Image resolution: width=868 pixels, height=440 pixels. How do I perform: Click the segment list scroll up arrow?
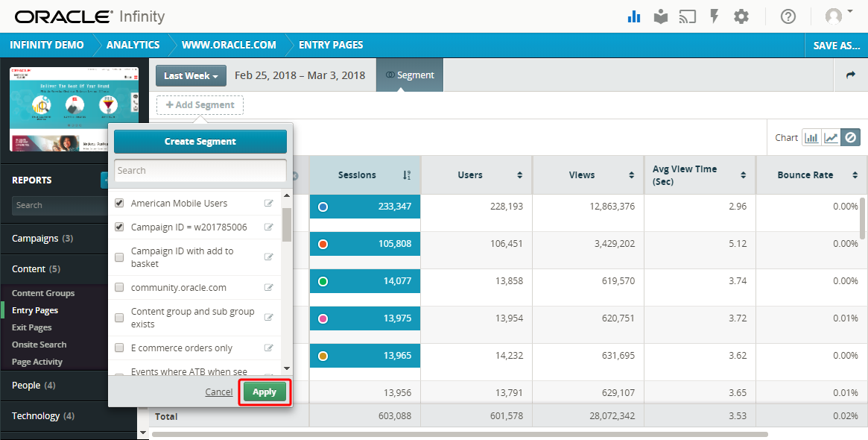tap(287, 195)
